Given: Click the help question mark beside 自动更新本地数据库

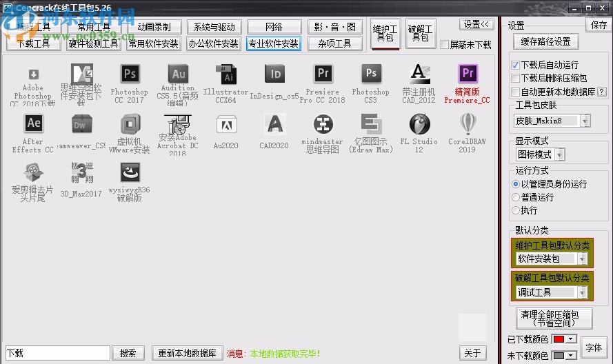Looking at the screenshot, I should [x=602, y=92].
